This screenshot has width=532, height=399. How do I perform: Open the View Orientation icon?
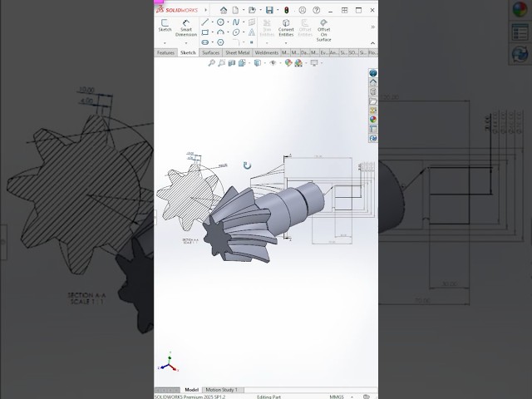[x=242, y=63]
